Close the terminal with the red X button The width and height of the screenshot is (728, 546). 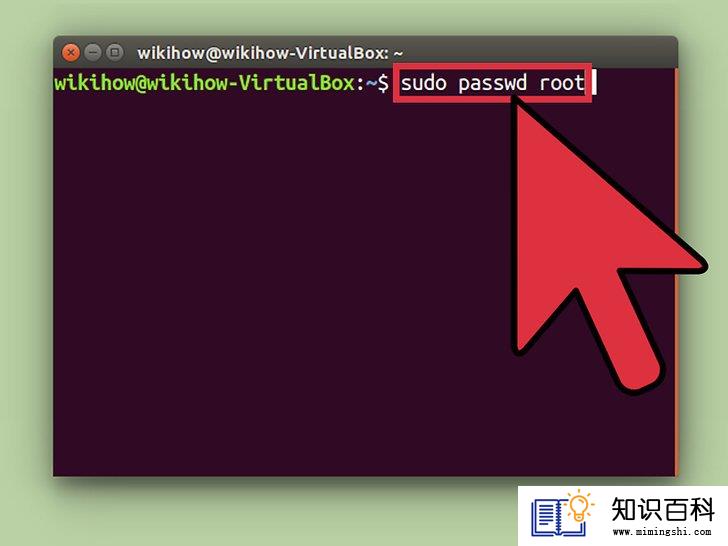coord(71,53)
